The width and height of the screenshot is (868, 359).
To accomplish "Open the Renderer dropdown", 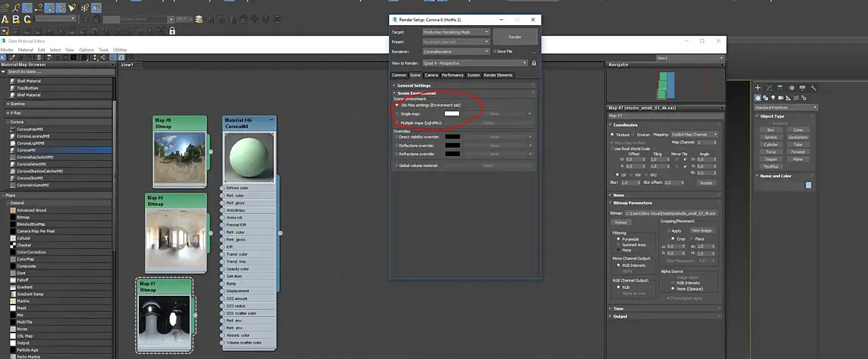I will (x=456, y=51).
